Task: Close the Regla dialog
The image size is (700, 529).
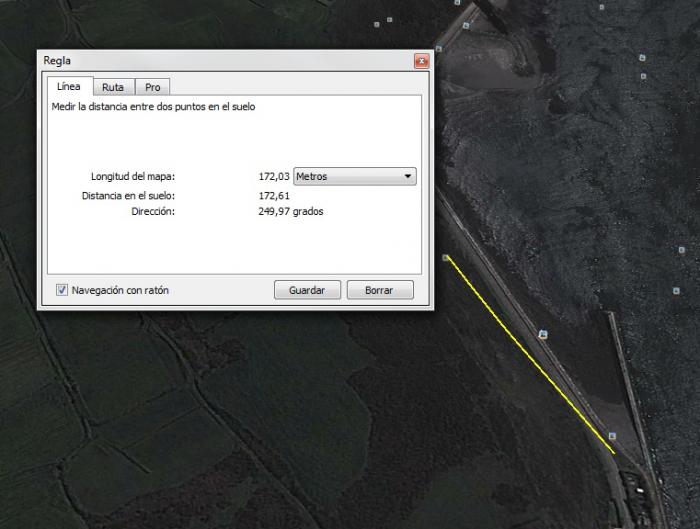Action: 421,61
